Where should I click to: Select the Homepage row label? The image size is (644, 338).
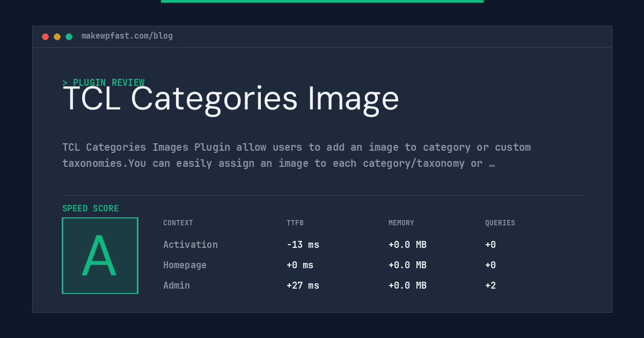coord(185,265)
